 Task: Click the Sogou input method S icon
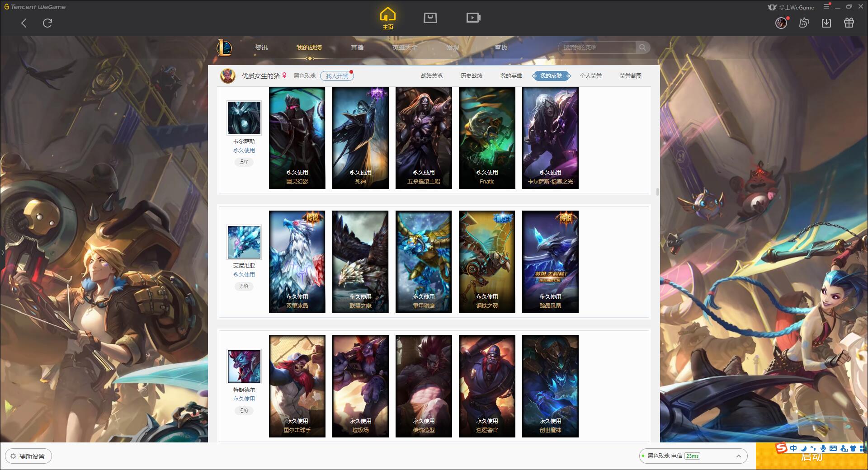tap(781, 448)
